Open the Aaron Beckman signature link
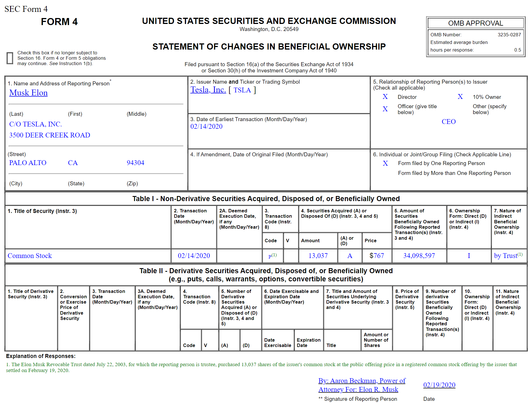The image size is (532, 405). click(x=362, y=385)
